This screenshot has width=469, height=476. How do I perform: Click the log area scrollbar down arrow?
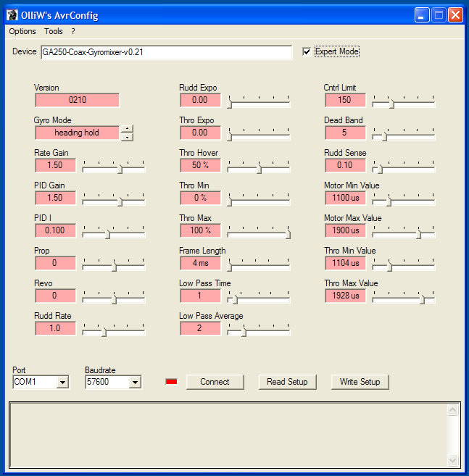(x=453, y=460)
